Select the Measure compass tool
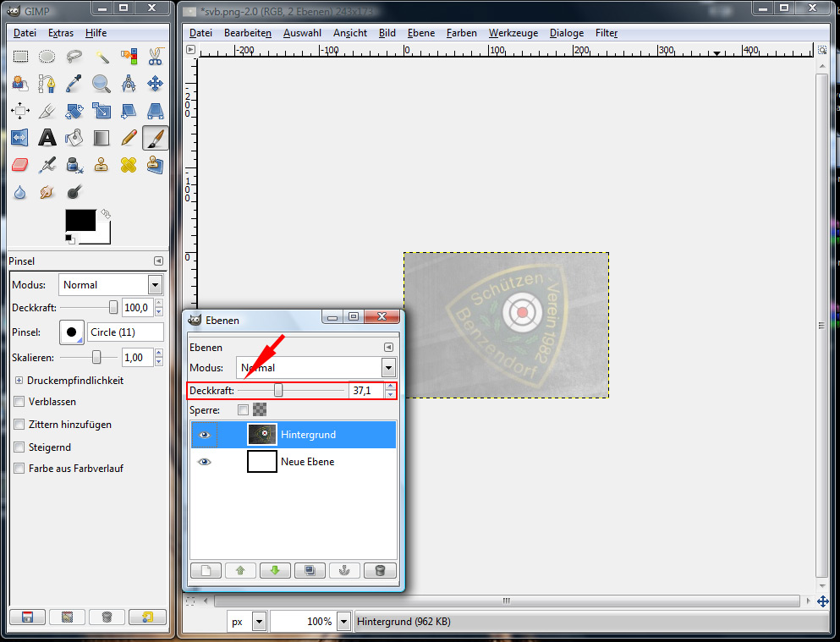840x642 pixels. tap(129, 84)
